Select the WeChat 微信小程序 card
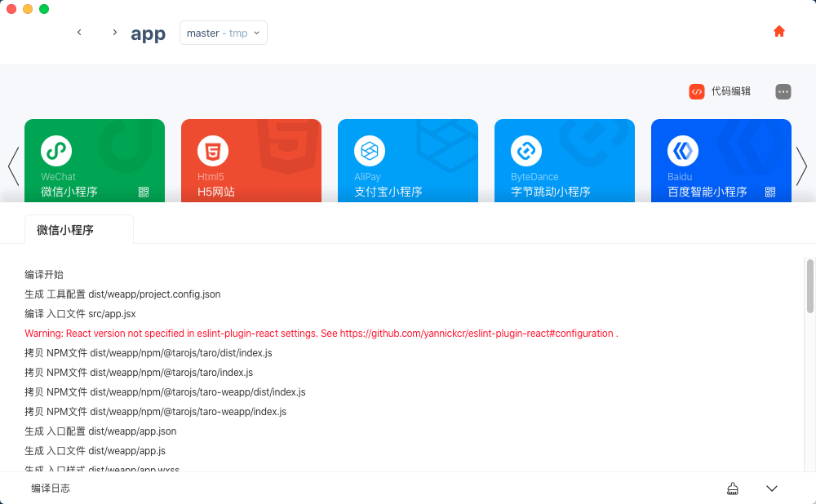The height and width of the screenshot is (504, 816). [x=95, y=161]
